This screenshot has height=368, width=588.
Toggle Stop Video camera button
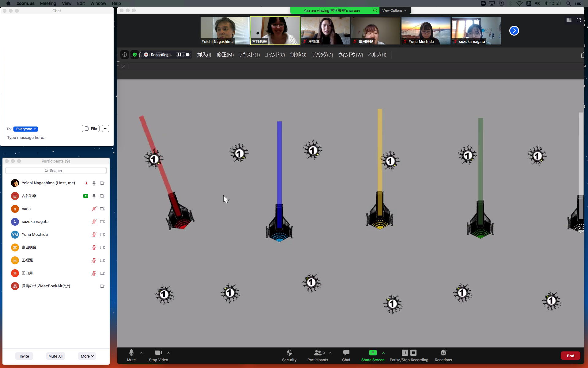(x=158, y=353)
